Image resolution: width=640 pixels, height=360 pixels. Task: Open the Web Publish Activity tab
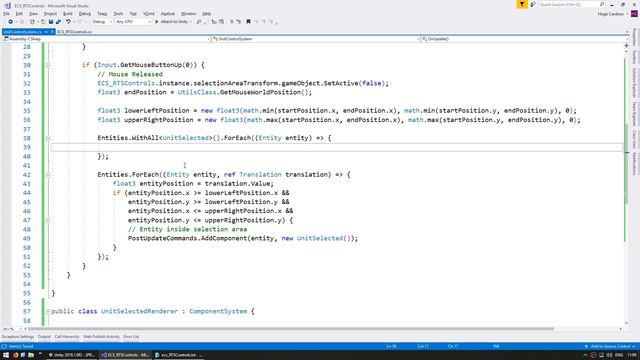click(101, 337)
